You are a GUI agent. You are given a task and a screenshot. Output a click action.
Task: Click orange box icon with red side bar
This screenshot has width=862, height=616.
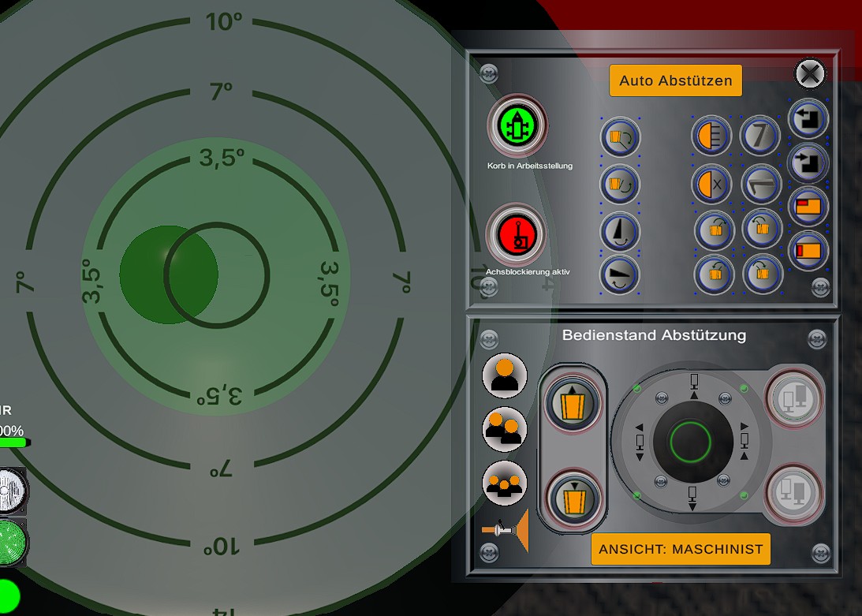point(808,251)
